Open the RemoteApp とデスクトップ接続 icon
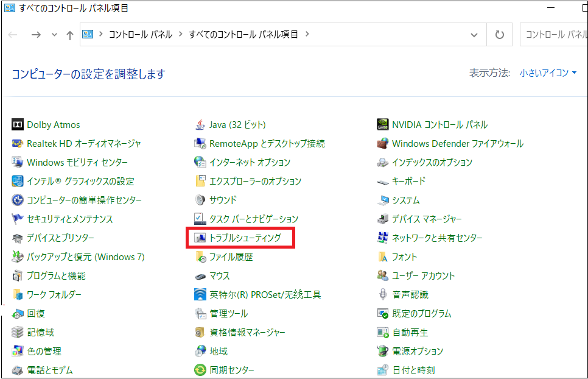 (x=200, y=143)
